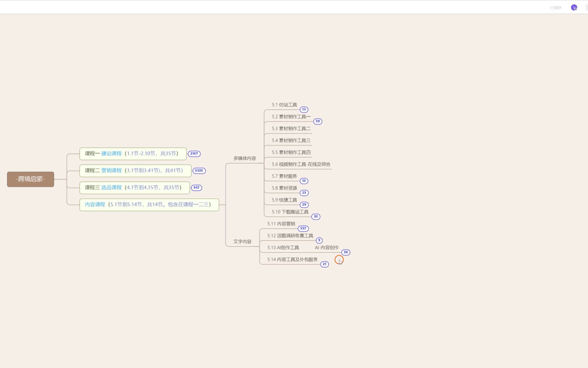This screenshot has width=588, height=368.
Task: Select node 5.14 内容工具及外包服务
Action: tap(292, 260)
